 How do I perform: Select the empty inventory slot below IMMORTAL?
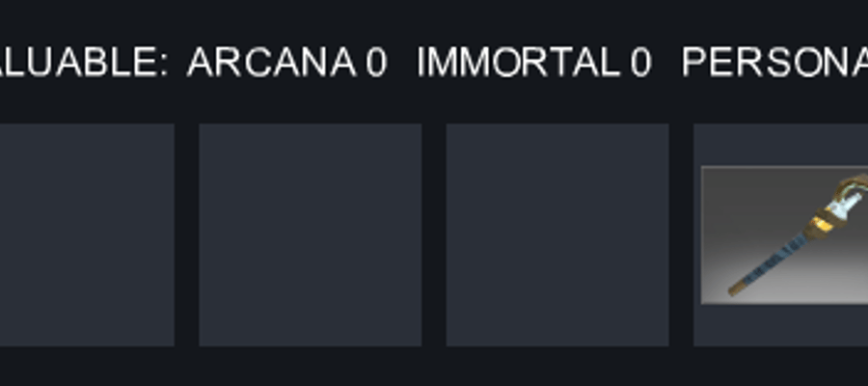557,234
